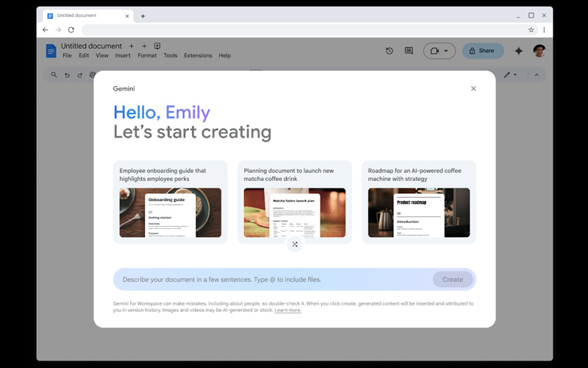This screenshot has width=588, height=368.
Task: Select the matcha coffee drink planning card
Action: tap(295, 202)
